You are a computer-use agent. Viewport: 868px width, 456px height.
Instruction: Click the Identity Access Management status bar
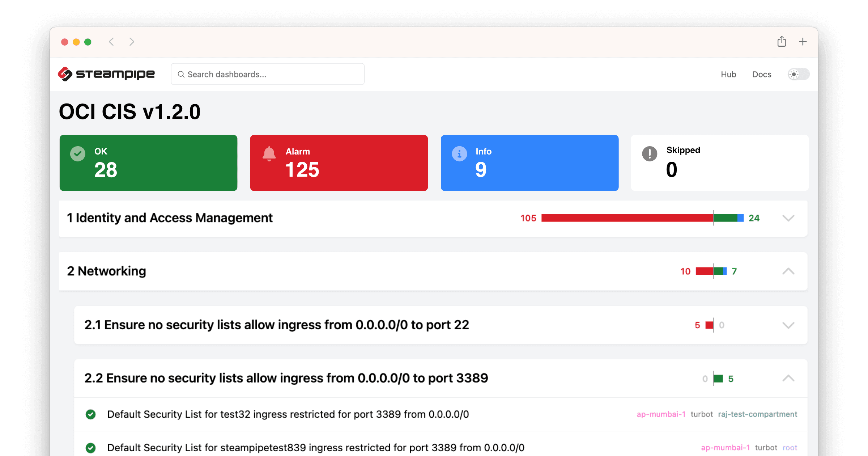pyautogui.click(x=642, y=218)
